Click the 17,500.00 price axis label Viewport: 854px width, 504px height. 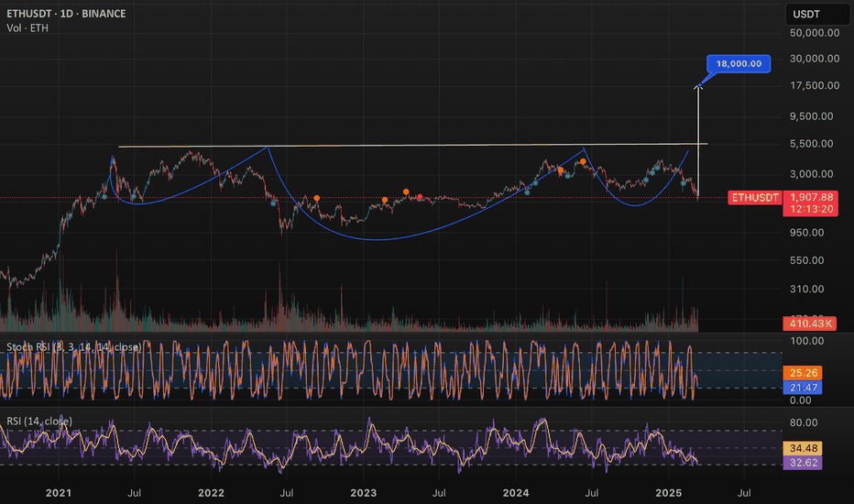point(815,85)
